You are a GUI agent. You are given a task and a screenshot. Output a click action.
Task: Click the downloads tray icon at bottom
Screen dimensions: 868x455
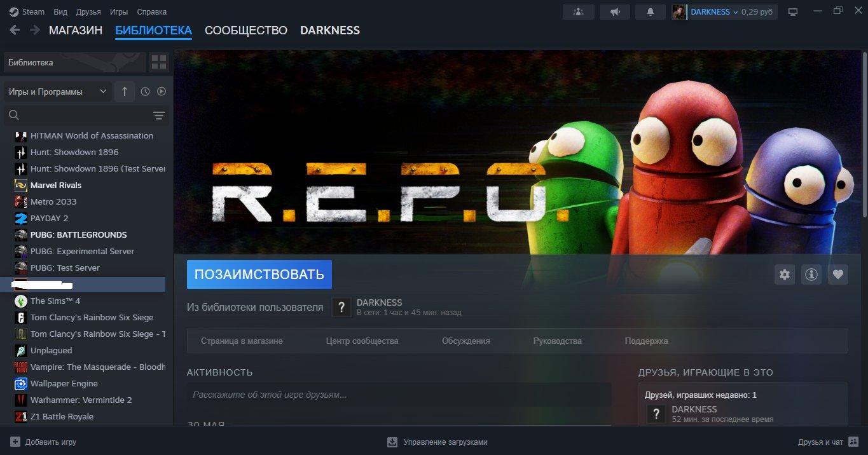coord(392,442)
